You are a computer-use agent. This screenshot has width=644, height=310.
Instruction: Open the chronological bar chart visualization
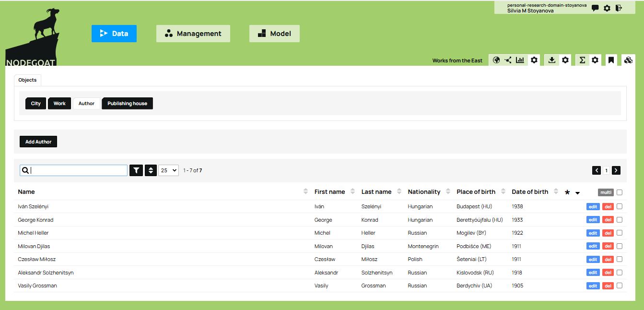(520, 60)
